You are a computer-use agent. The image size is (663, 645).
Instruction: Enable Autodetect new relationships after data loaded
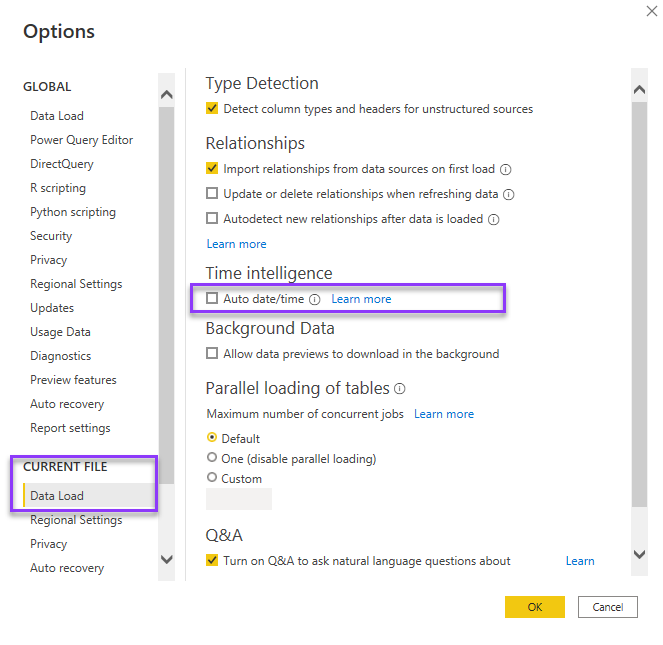pyautogui.click(x=212, y=218)
